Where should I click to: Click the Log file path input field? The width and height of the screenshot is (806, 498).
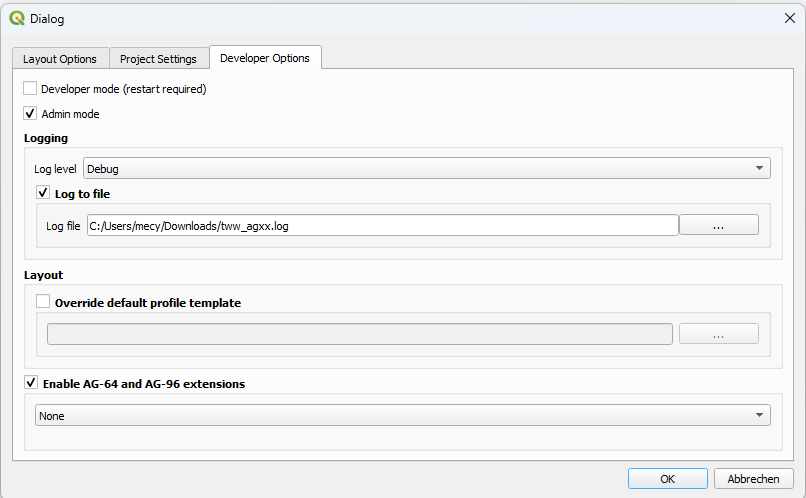tap(382, 226)
